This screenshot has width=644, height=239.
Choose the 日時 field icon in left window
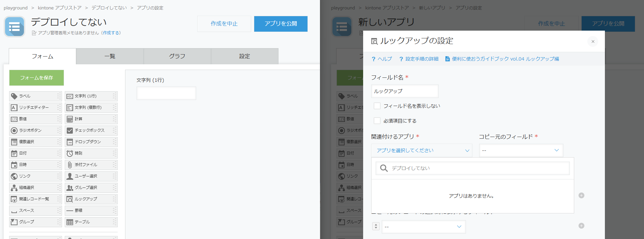click(x=14, y=165)
